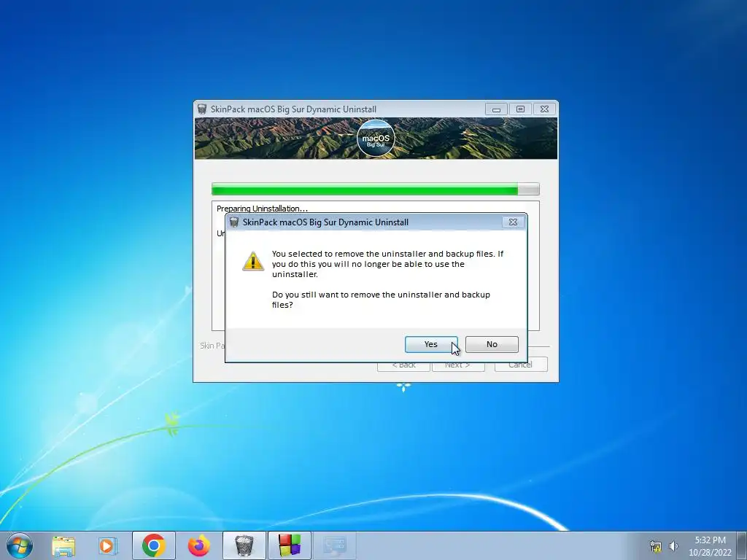This screenshot has height=560, width=747.
Task: Click the yellow warning triangle icon
Action: [253, 262]
